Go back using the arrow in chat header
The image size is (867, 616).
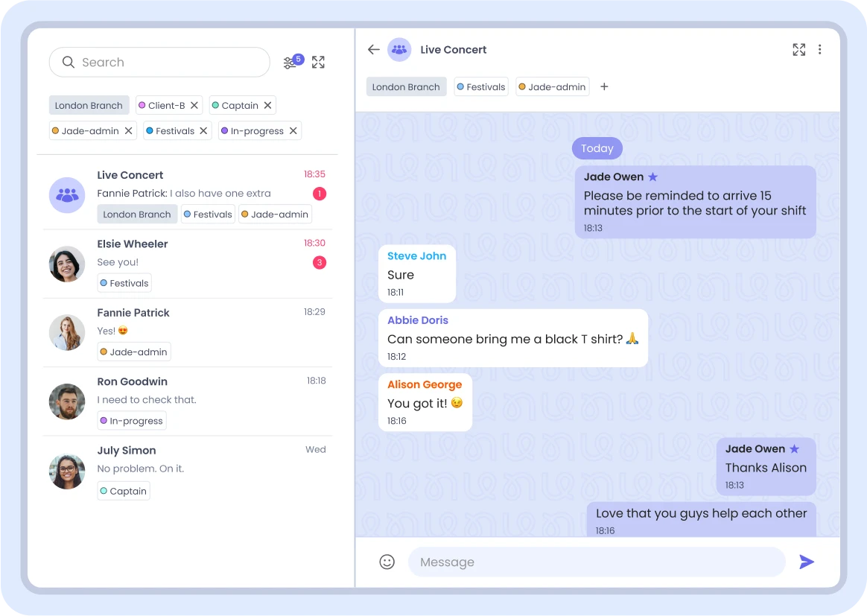coord(373,49)
